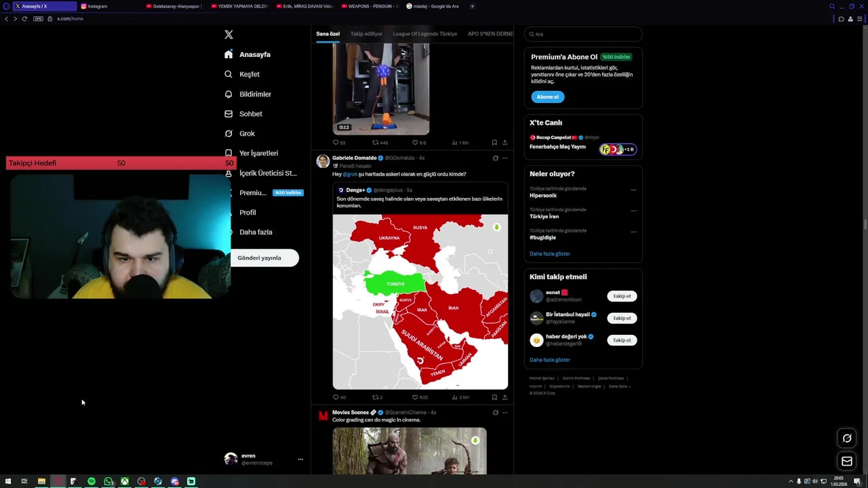Screen dimensions: 868x488
Task: Share the Gabriele Domaldo post
Action: pos(505,397)
